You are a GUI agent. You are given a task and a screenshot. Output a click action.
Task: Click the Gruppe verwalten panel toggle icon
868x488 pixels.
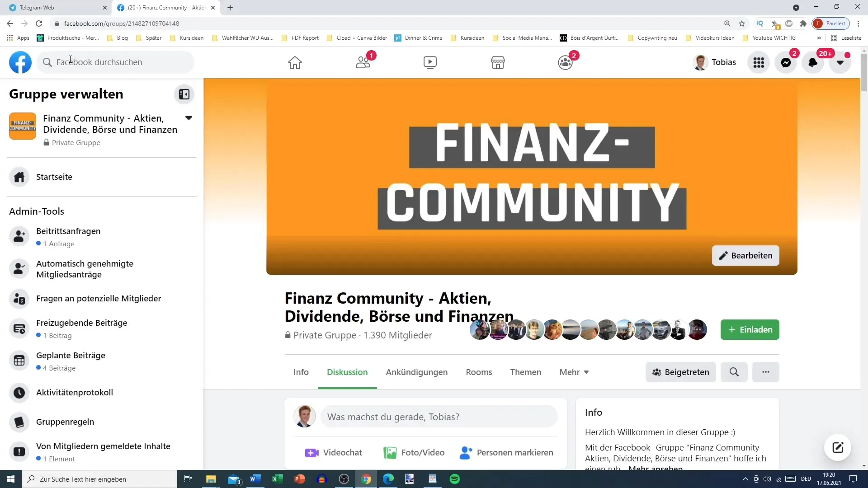coord(184,94)
